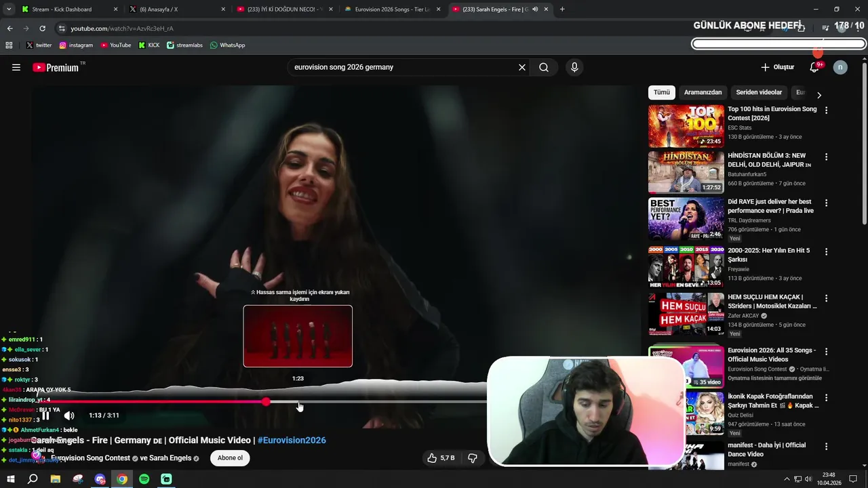The height and width of the screenshot is (488, 868).
Task: Select the Seriden videolar filter chip
Action: pyautogui.click(x=759, y=92)
